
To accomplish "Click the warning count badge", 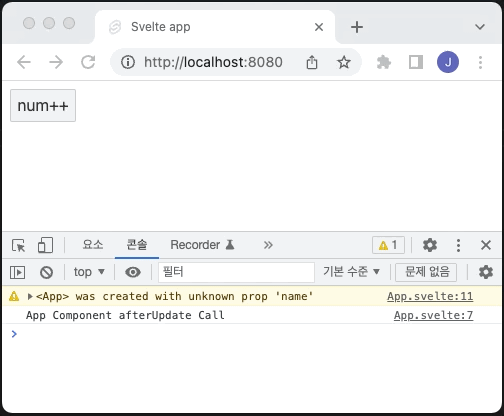I will point(388,245).
